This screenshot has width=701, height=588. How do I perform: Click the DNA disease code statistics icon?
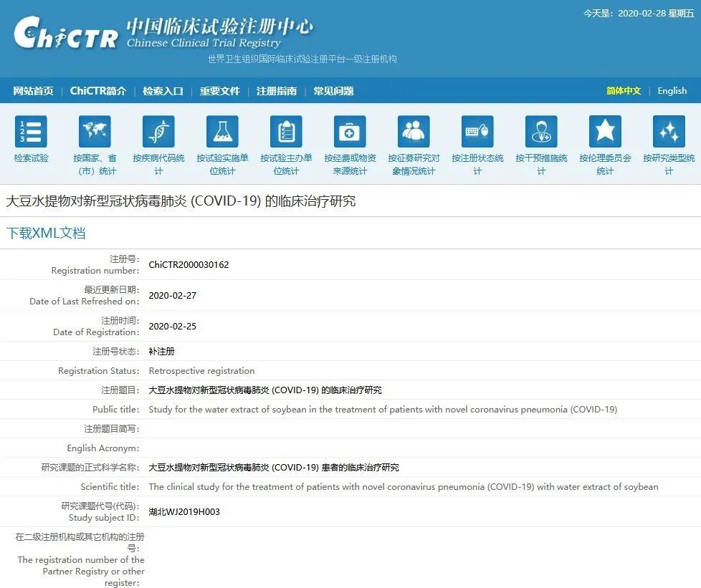coord(158,131)
